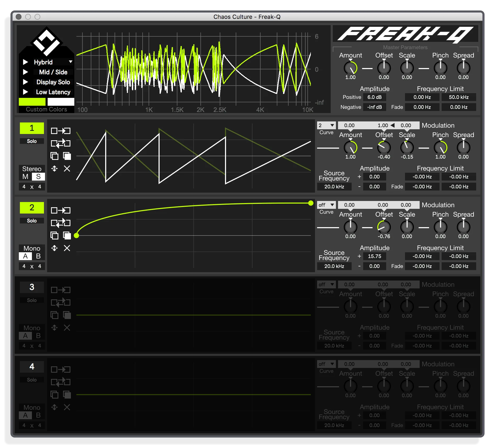Select B channel on band 2

pyautogui.click(x=38, y=256)
